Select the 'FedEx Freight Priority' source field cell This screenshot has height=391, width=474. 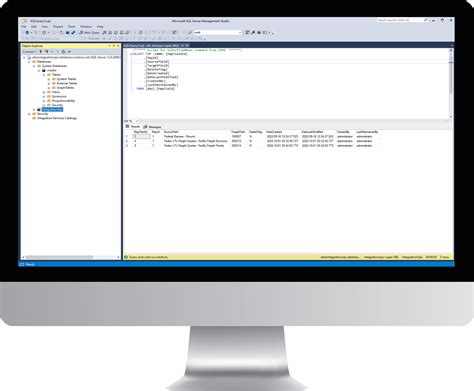[194, 145]
